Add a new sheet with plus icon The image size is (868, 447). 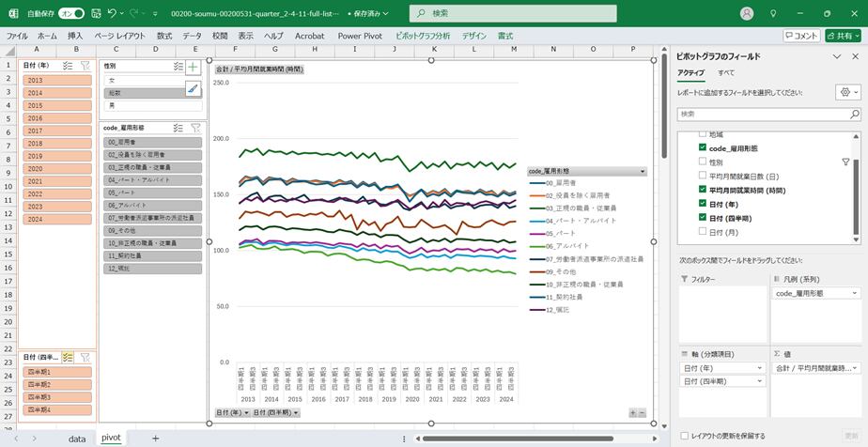coord(156,439)
